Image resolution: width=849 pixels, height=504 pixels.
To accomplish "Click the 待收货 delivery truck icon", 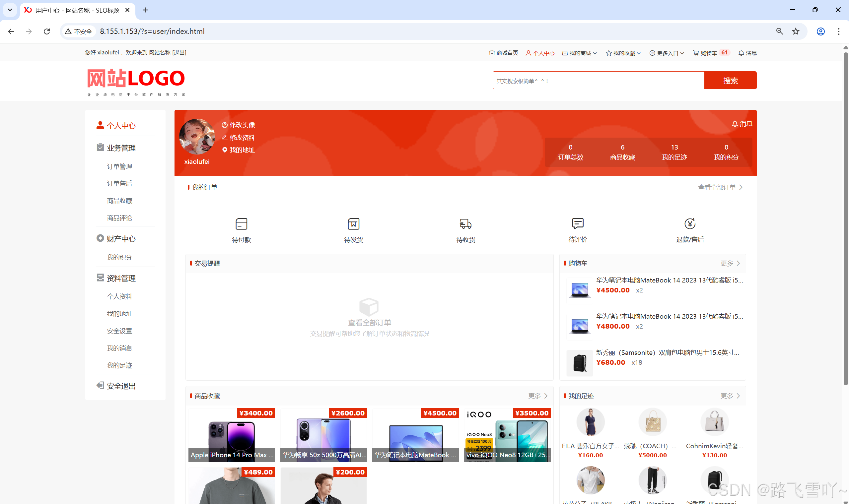I will [x=465, y=224].
